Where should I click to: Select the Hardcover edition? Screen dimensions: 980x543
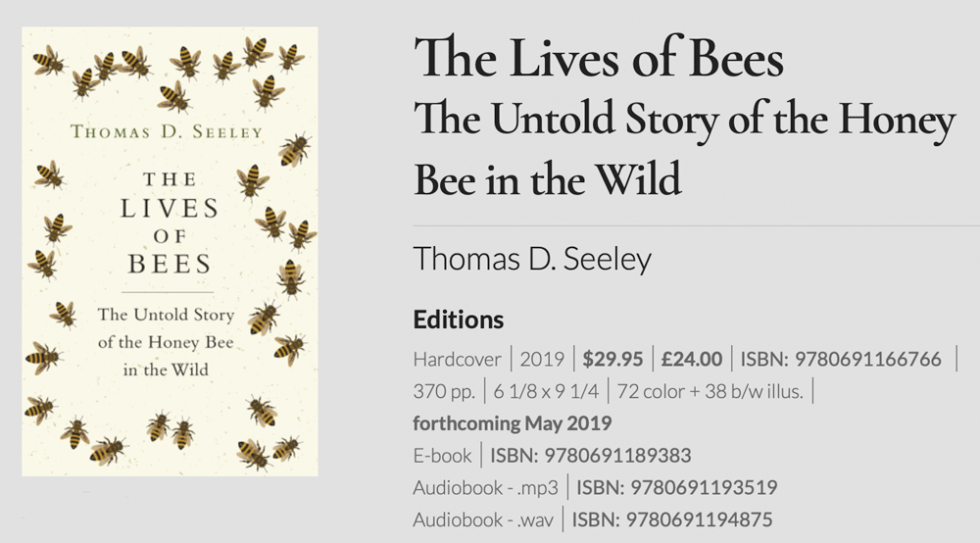457,359
